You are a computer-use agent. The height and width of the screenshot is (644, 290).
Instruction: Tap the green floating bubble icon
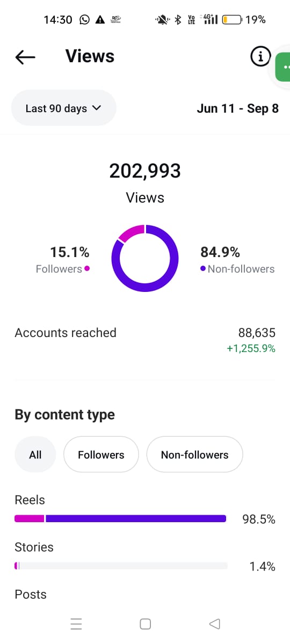[x=283, y=67]
